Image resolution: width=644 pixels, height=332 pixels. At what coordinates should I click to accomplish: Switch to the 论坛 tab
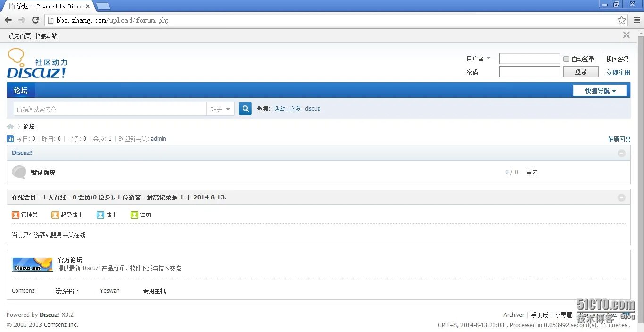point(21,90)
